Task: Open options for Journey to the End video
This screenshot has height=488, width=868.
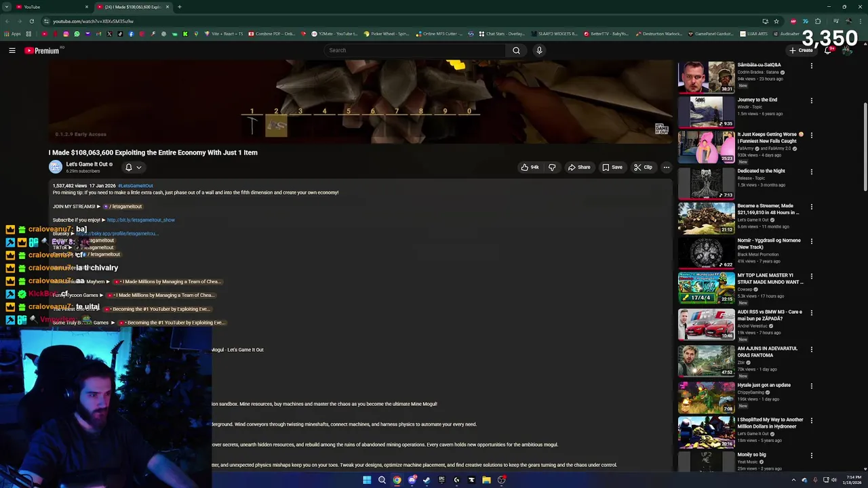Action: 811,101
